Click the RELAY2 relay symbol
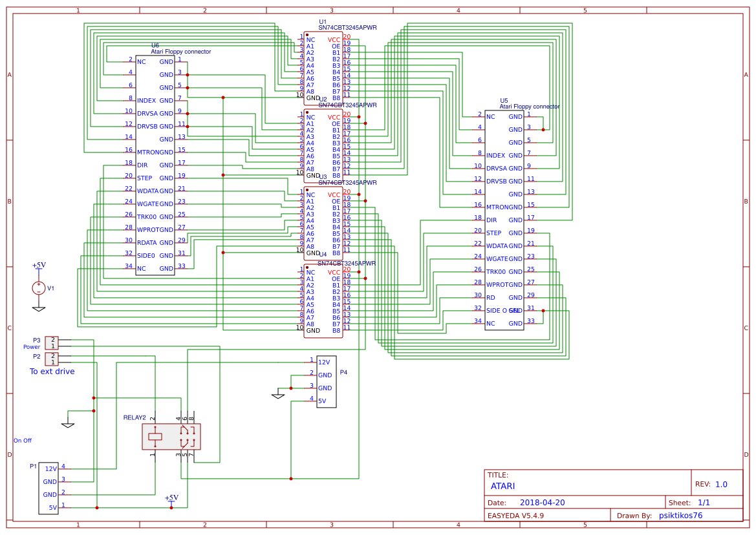This screenshot has height=535, width=756. pos(170,437)
